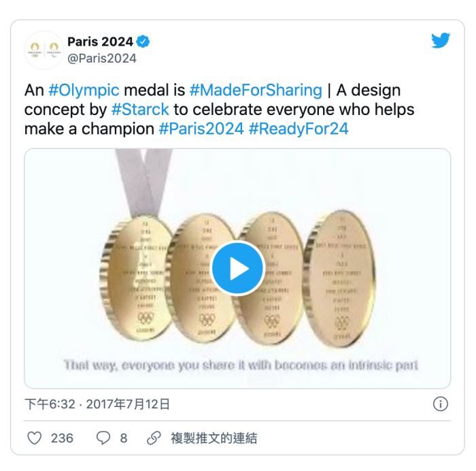This screenshot has height=471, width=476.
Task: Open the #Starck hashtag link
Action: 140,109
